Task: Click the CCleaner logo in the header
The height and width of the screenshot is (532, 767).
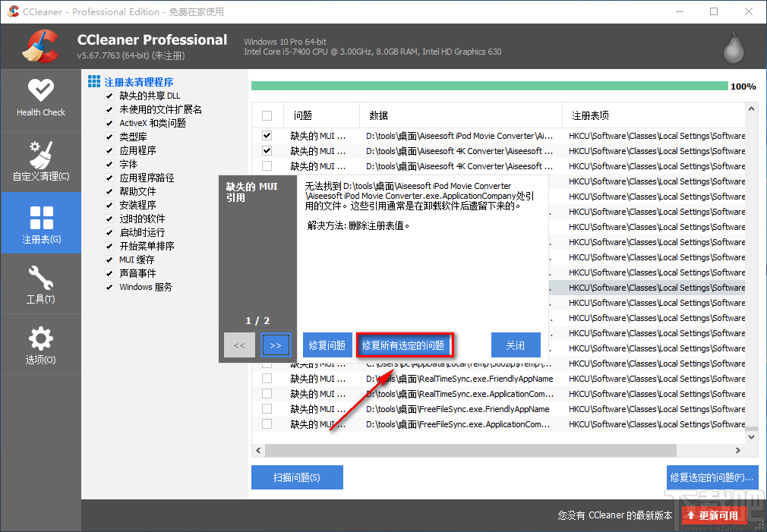Action: (x=39, y=46)
